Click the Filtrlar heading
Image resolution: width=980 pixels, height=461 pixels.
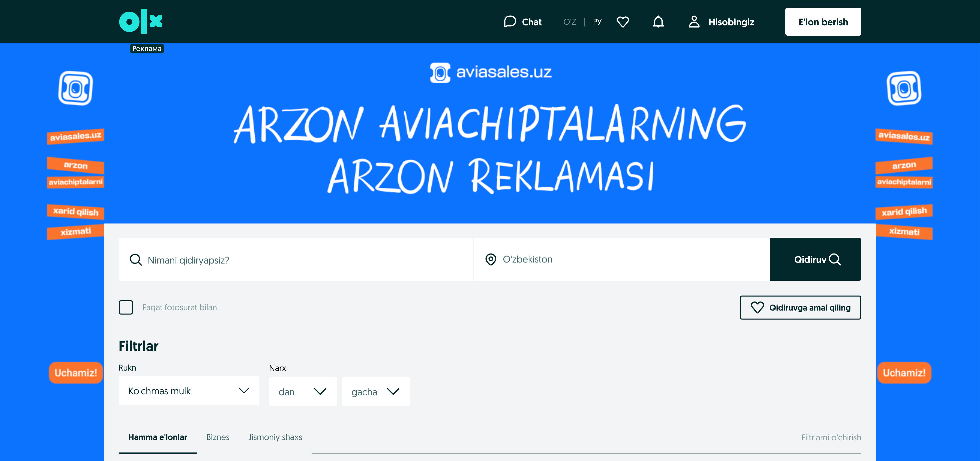(x=138, y=346)
